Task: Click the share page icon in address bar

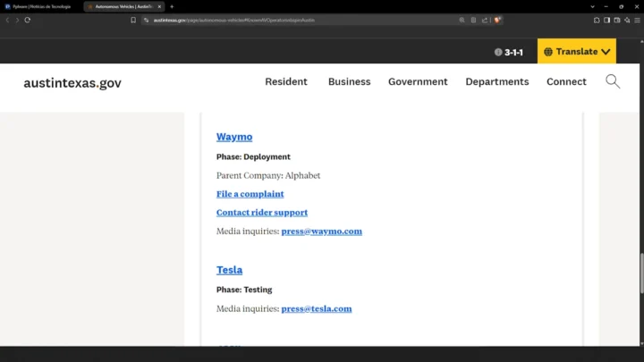Action: [x=484, y=20]
